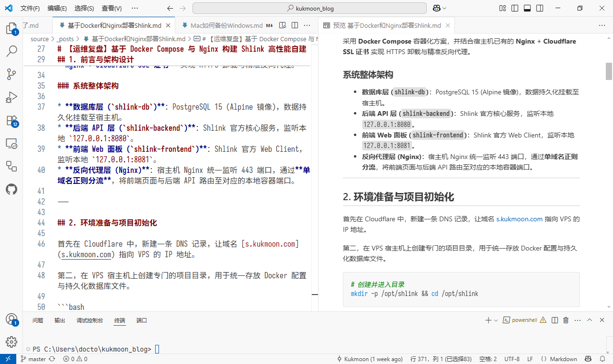
Task: Click Kukmoon (1 week ago) blame info
Action: pos(370,359)
